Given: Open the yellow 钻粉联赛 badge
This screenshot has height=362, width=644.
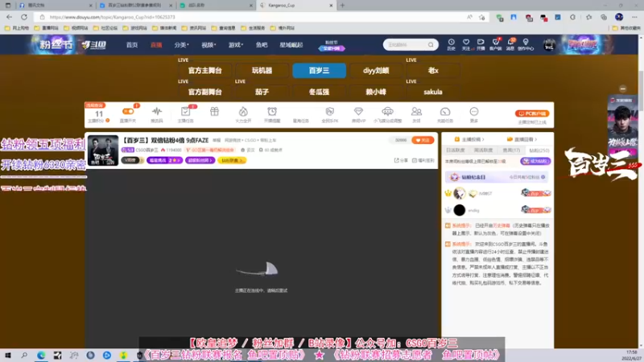Looking at the screenshot, I should 232,160.
